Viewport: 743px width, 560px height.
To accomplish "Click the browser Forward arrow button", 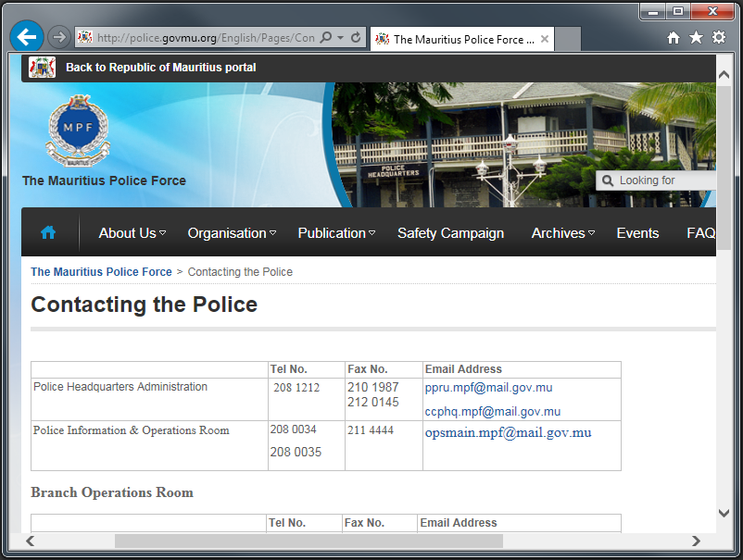I will [59, 37].
